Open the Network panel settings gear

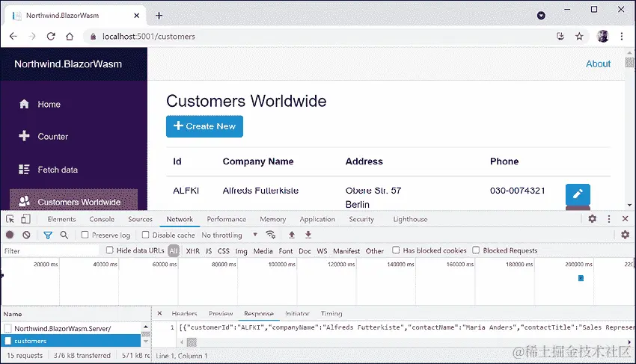(625, 235)
